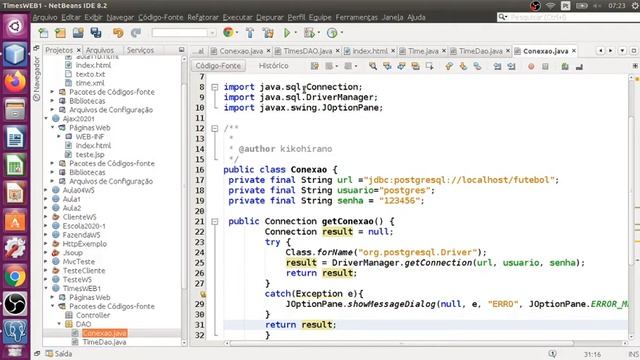Click the Profile Project icon
640x360 pixels.
coord(332,33)
